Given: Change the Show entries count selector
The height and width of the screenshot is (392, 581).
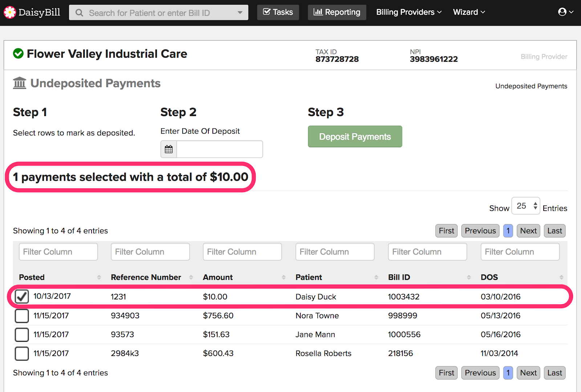Looking at the screenshot, I should click(x=525, y=206).
